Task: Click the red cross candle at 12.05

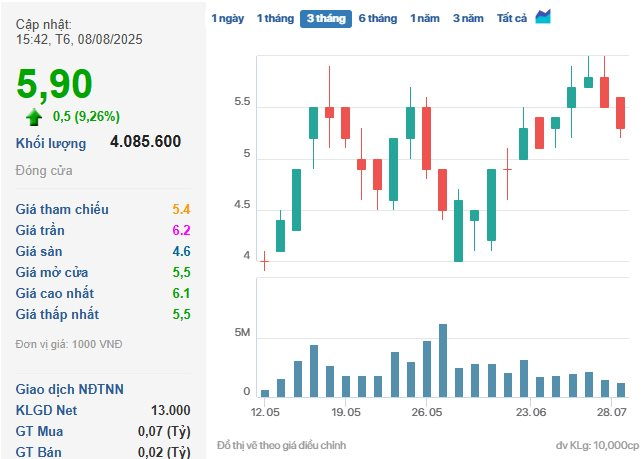Action: [x=264, y=261]
